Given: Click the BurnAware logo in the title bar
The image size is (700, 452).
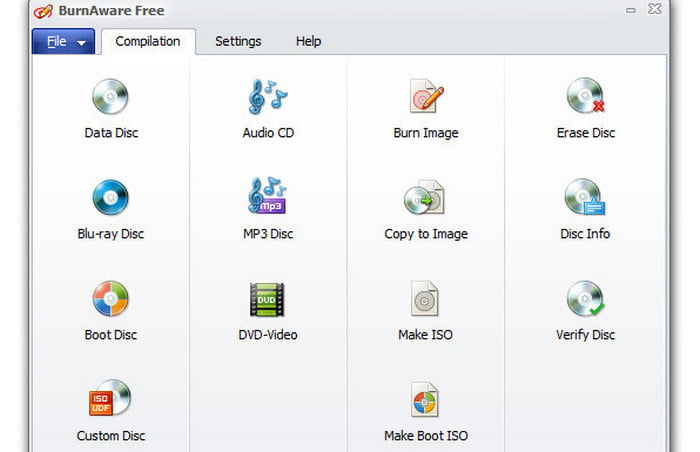Looking at the screenshot, I should coord(43,11).
